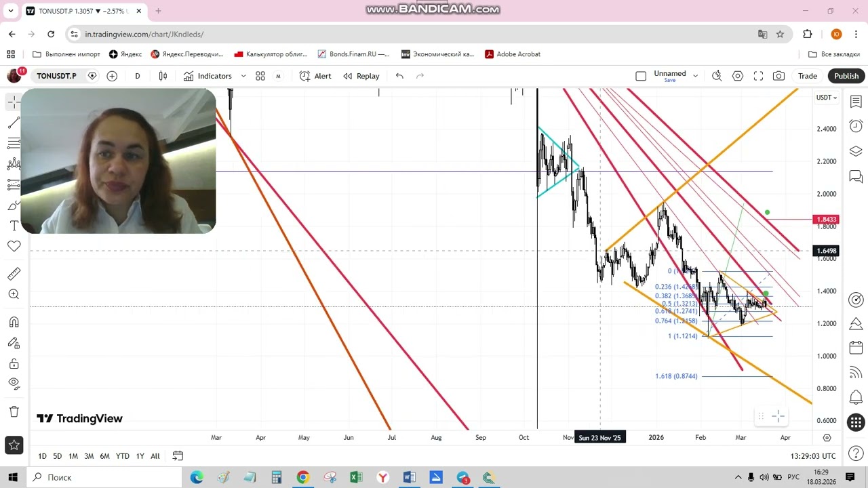Hide all drawings with eye icon
The image size is (868, 488).
(14, 384)
